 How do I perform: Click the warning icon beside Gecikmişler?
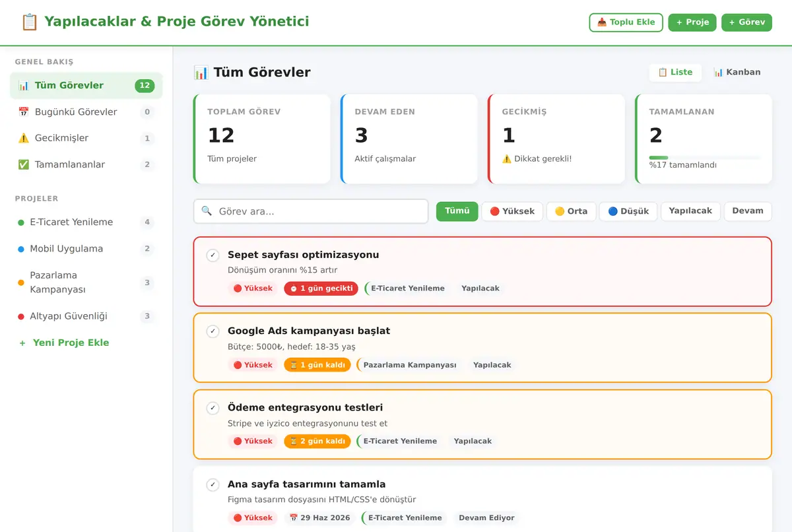[24, 138]
